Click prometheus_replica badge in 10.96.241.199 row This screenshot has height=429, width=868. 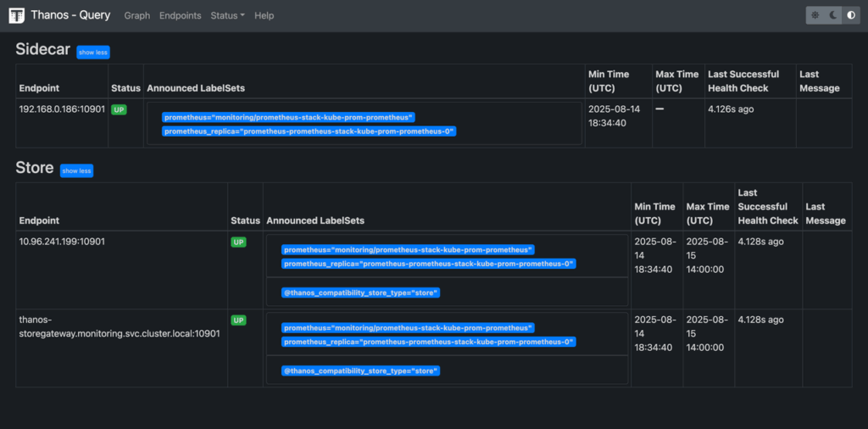click(x=428, y=264)
